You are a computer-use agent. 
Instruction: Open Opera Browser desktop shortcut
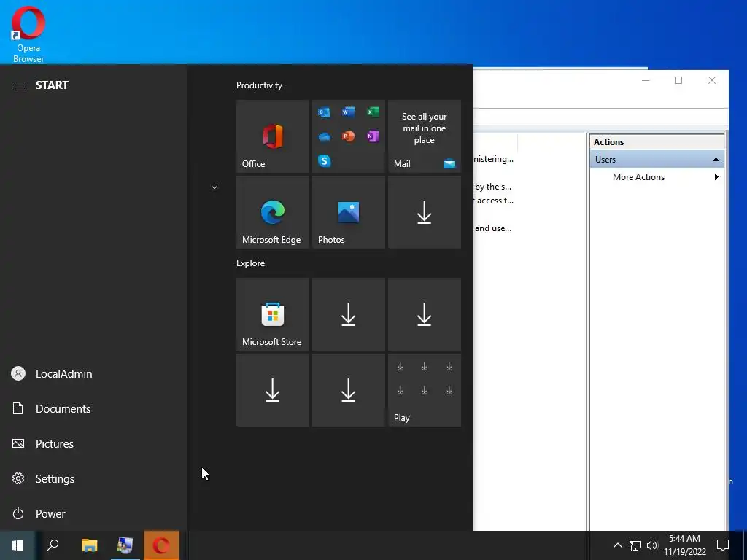coord(28,34)
